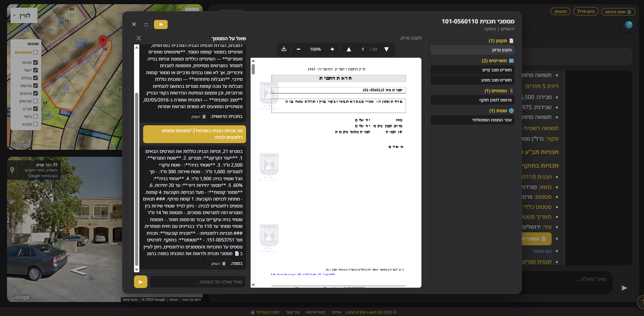Zoom out the document with the minus icon

pos(298,49)
